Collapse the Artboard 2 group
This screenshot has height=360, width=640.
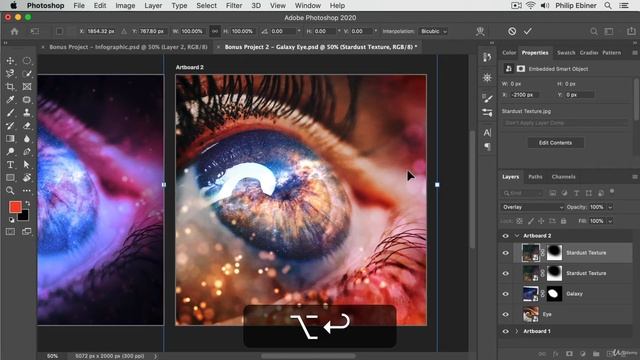point(517,236)
